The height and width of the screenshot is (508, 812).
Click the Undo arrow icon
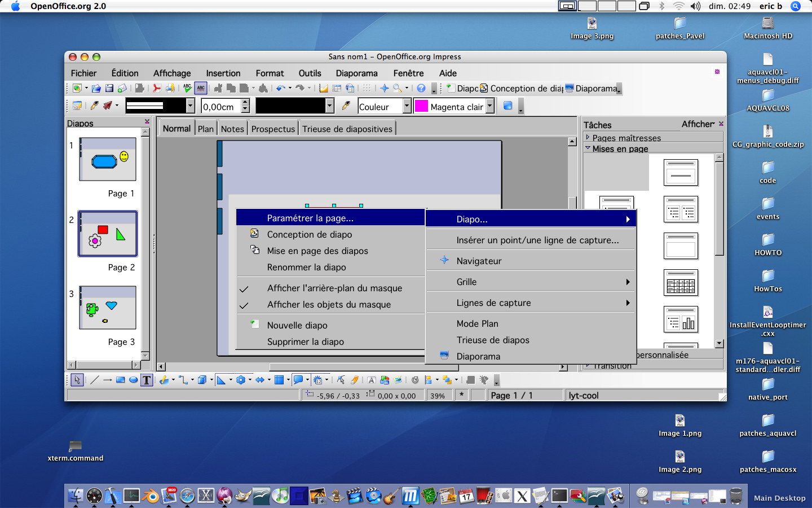(280, 89)
